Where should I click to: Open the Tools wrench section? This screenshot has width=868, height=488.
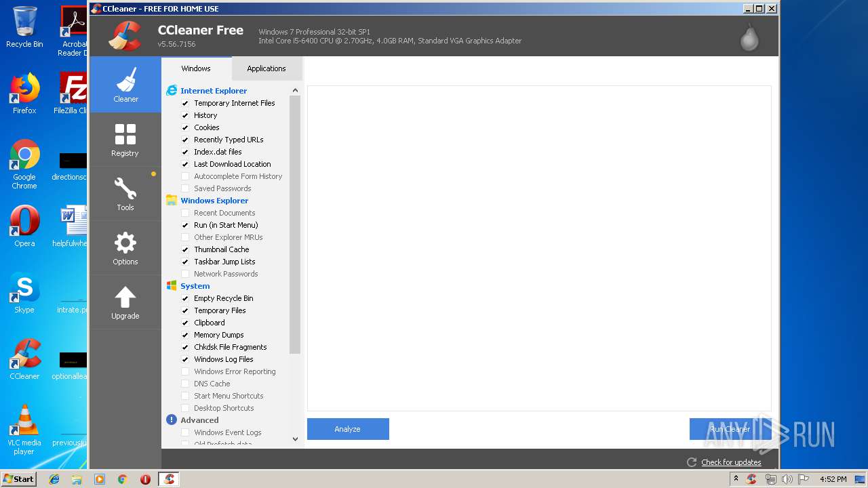125,194
